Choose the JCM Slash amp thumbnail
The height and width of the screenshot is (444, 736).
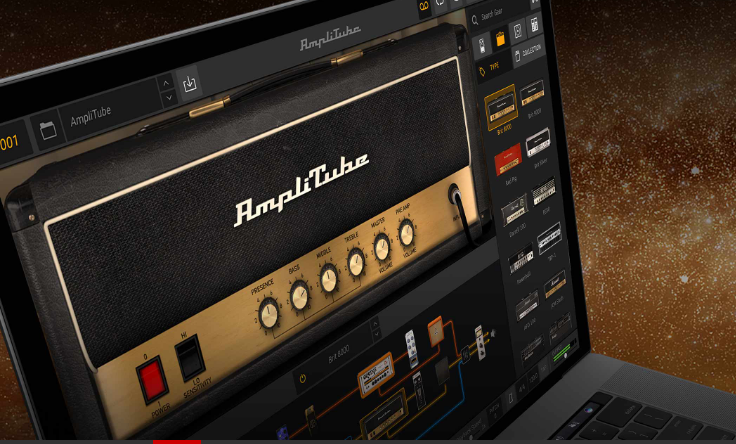(555, 284)
